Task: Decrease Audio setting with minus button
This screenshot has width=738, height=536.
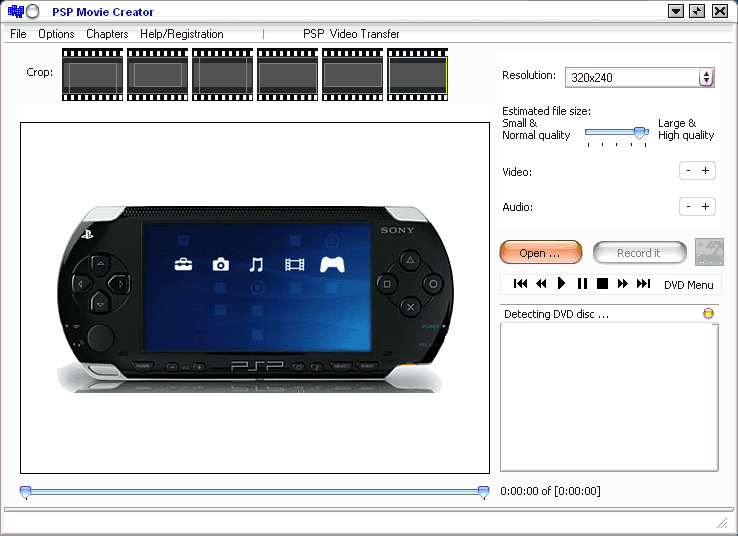Action: click(x=688, y=207)
